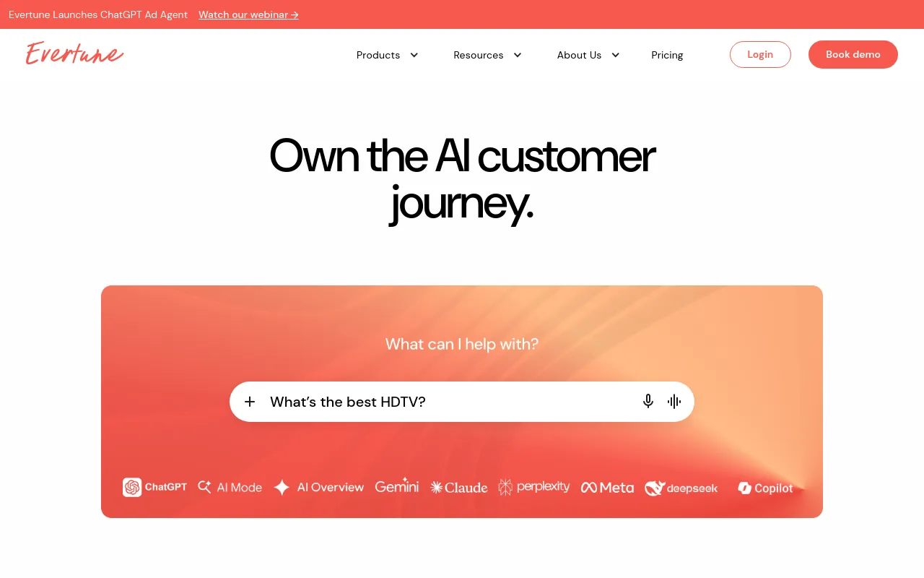Select the DeepSeek whale logo
924x578 pixels.
coord(681,488)
